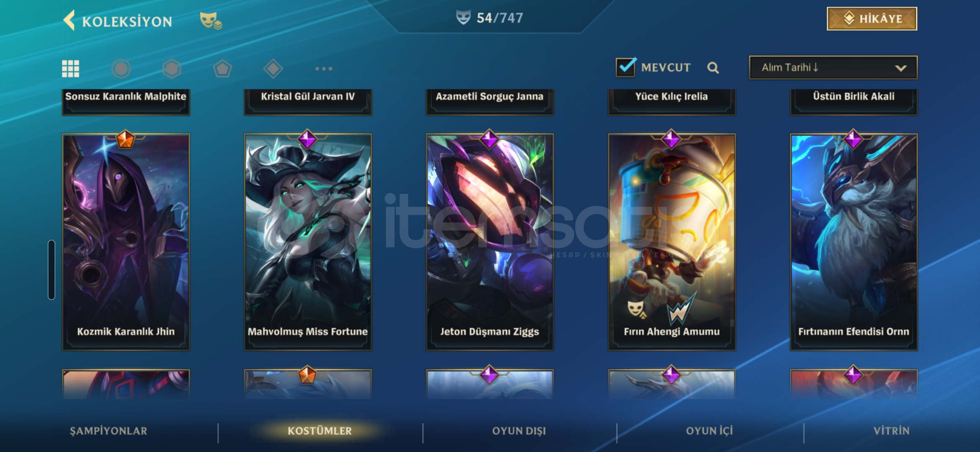
Task: Click the vertical scrollbar handle
Action: click(x=52, y=270)
